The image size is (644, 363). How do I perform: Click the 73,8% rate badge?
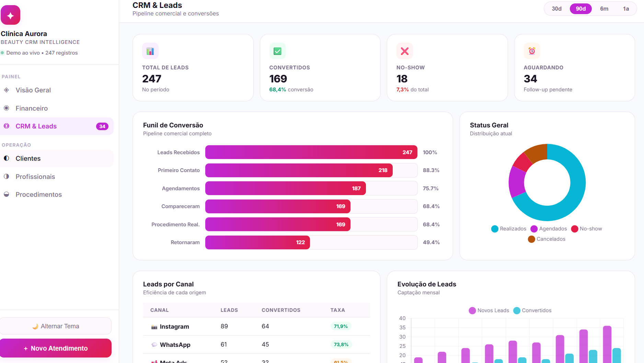(341, 344)
